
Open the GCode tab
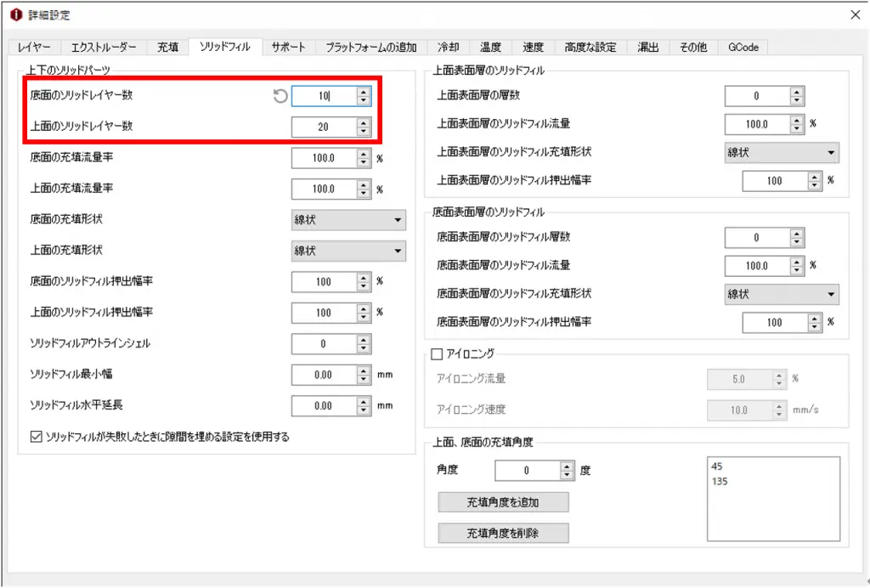(x=743, y=48)
